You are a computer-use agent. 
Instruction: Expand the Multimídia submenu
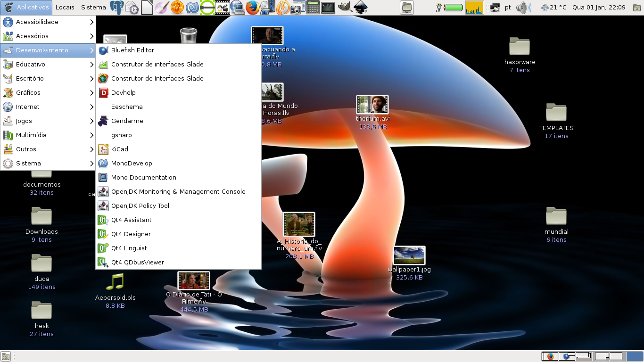click(48, 135)
